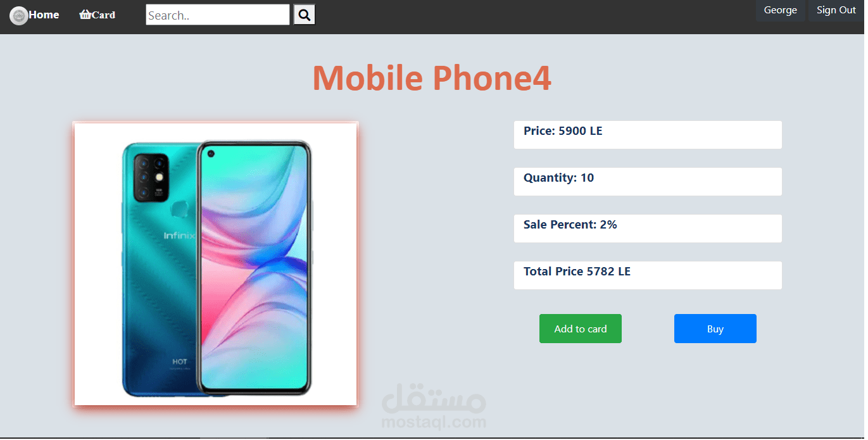Click the Arabic mostaql watermark logo
The image size is (868, 440).
pos(434,398)
